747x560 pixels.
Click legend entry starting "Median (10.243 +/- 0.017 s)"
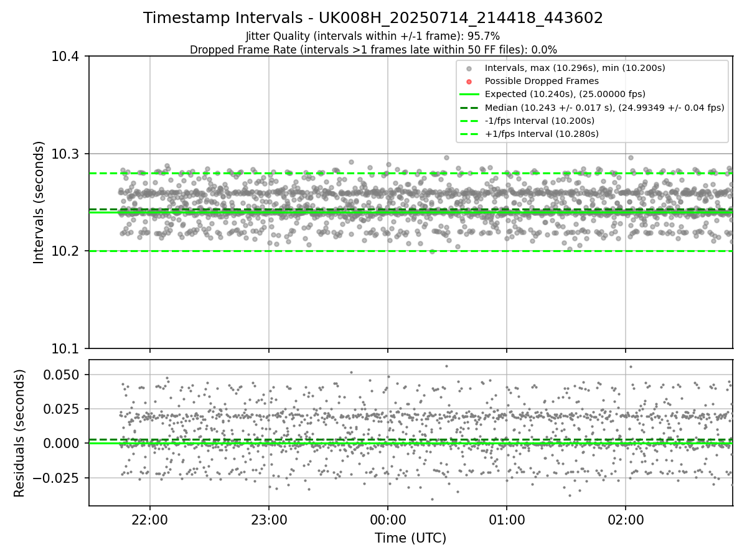(604, 108)
